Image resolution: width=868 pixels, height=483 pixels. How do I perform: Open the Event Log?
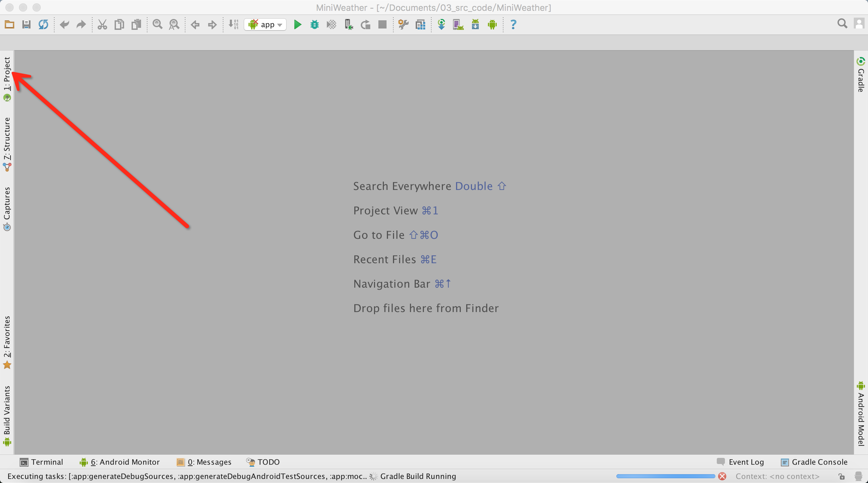pyautogui.click(x=740, y=462)
